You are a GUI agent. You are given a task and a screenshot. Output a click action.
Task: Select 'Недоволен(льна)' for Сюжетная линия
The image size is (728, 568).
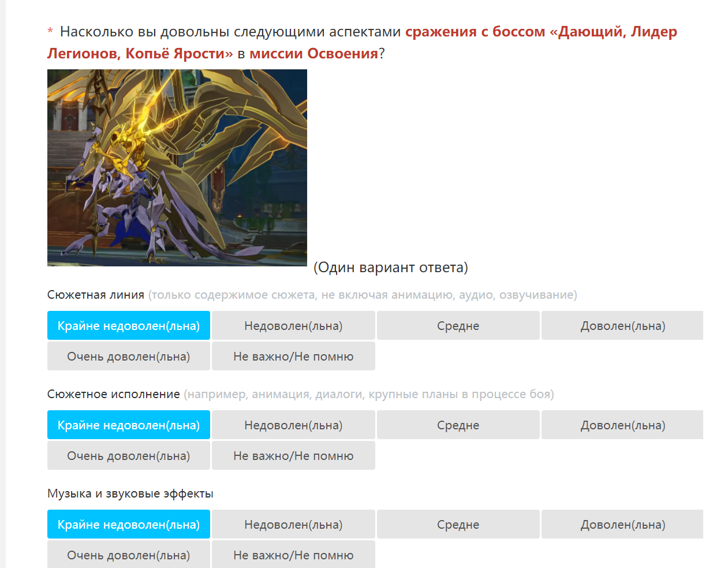[293, 325]
